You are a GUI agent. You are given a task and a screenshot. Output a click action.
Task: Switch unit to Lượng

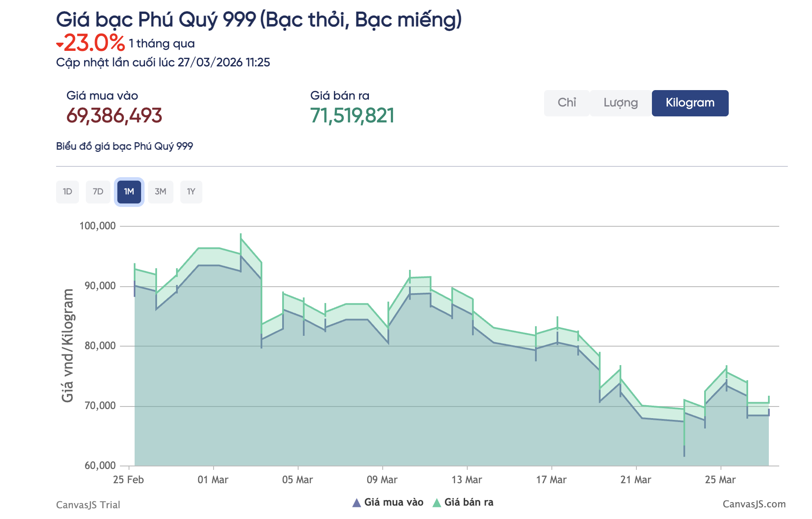point(620,103)
